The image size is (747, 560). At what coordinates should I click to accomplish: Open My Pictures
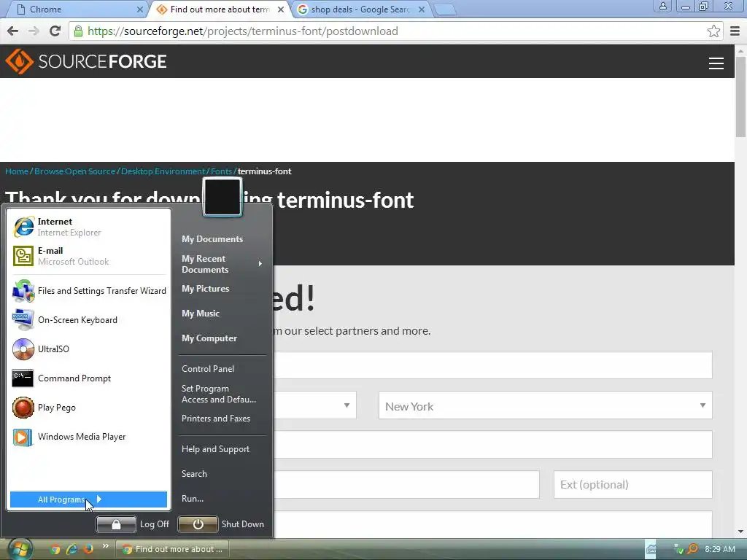(x=205, y=289)
